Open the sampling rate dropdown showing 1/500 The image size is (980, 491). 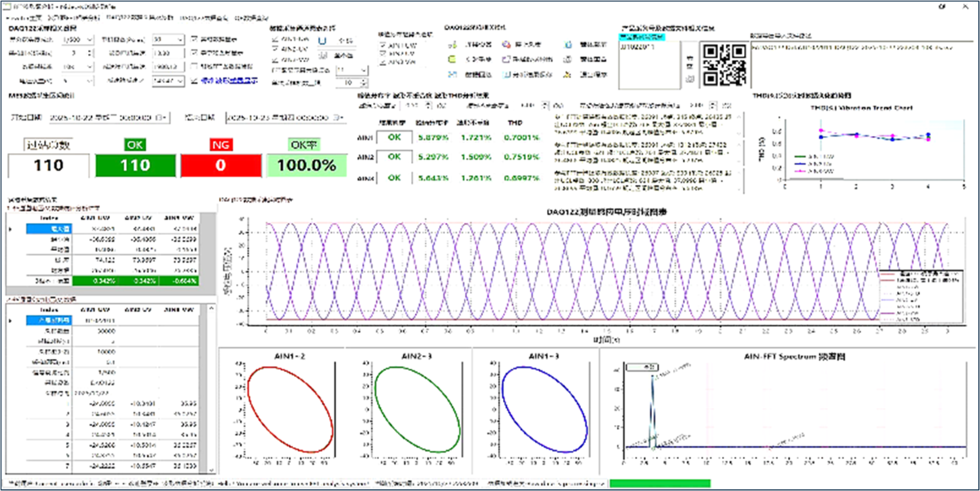pos(90,40)
